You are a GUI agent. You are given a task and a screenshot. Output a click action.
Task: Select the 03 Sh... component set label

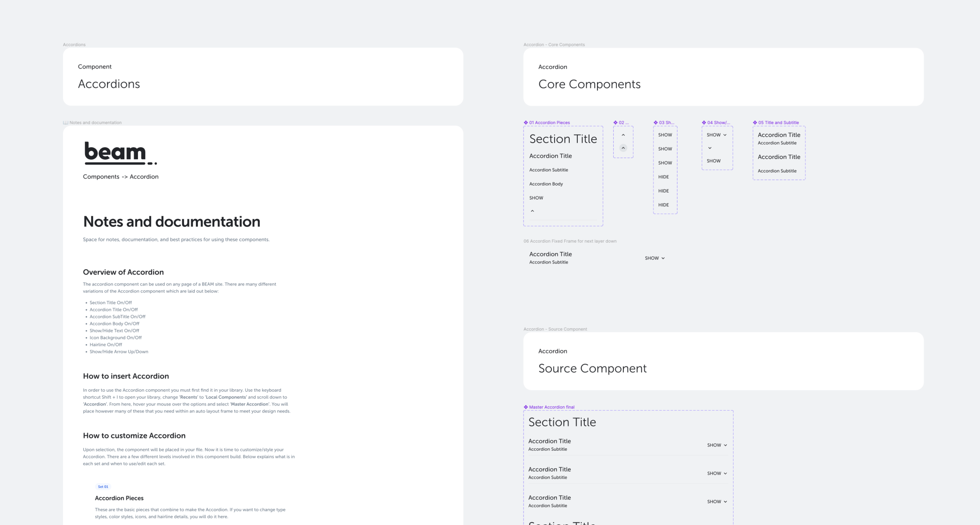(x=666, y=122)
